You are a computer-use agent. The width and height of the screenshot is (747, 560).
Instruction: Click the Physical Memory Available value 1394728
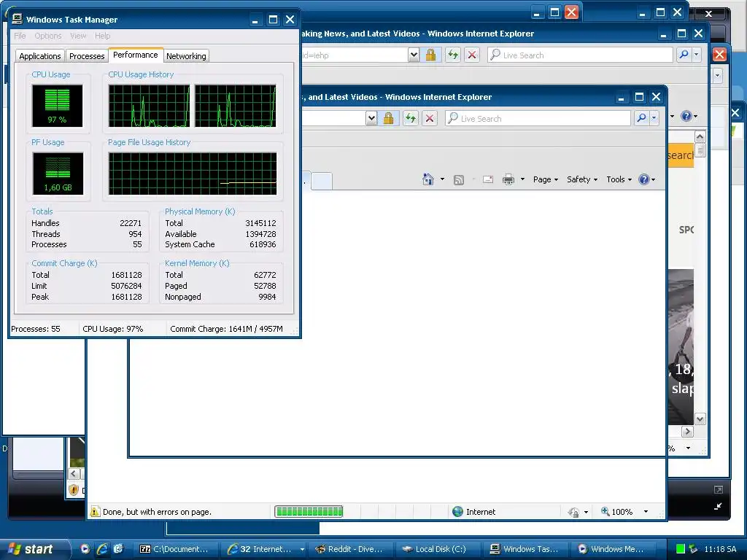tap(260, 234)
